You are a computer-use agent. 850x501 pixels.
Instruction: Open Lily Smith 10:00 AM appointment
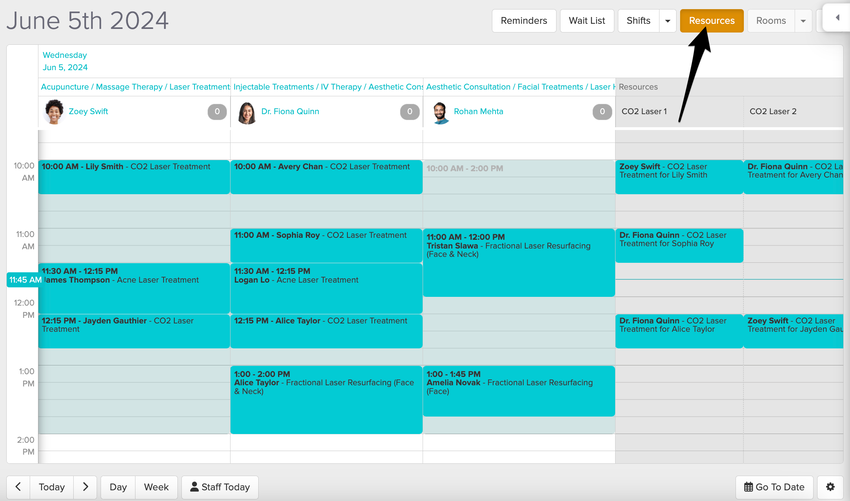pos(134,177)
